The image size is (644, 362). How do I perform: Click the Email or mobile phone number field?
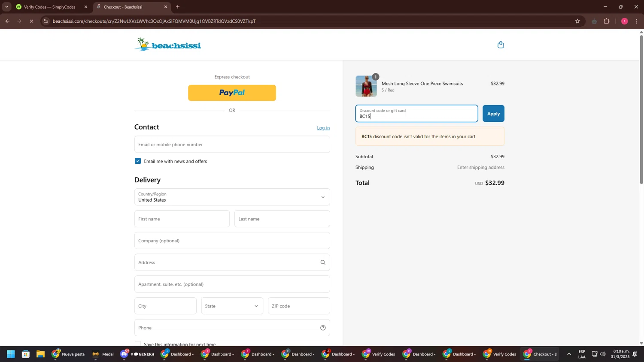click(x=232, y=145)
